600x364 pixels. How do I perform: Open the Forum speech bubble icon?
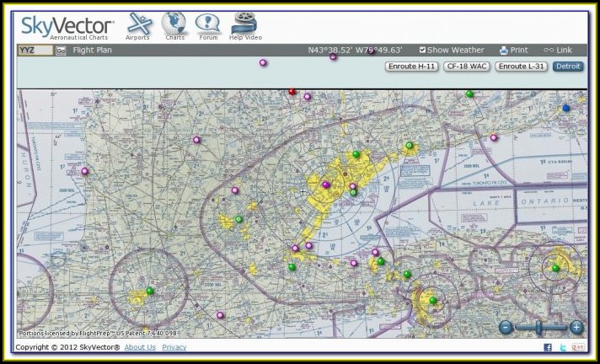coord(207,24)
